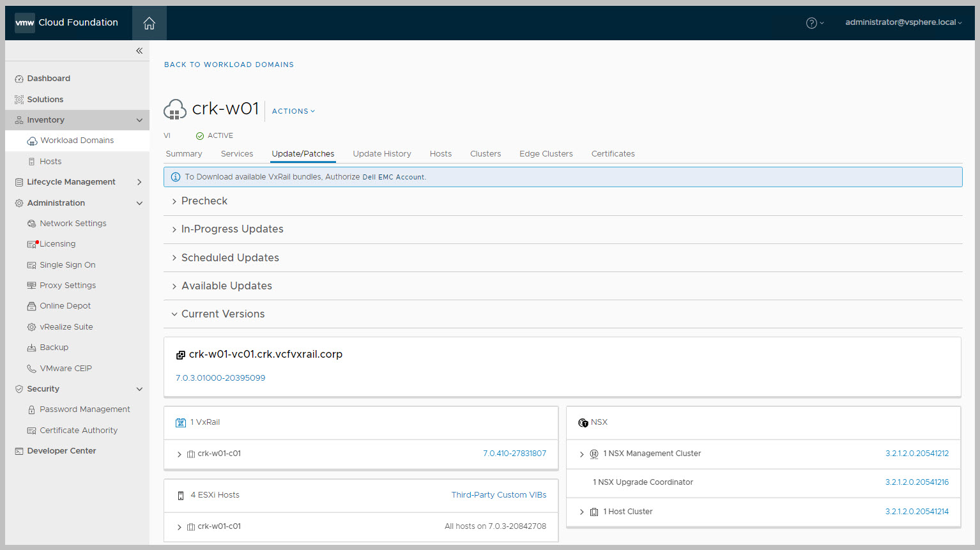Click the Password Management lock icon

click(31, 409)
